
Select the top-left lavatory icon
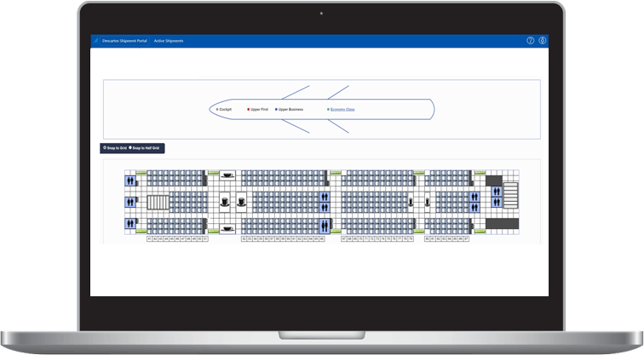click(129, 180)
